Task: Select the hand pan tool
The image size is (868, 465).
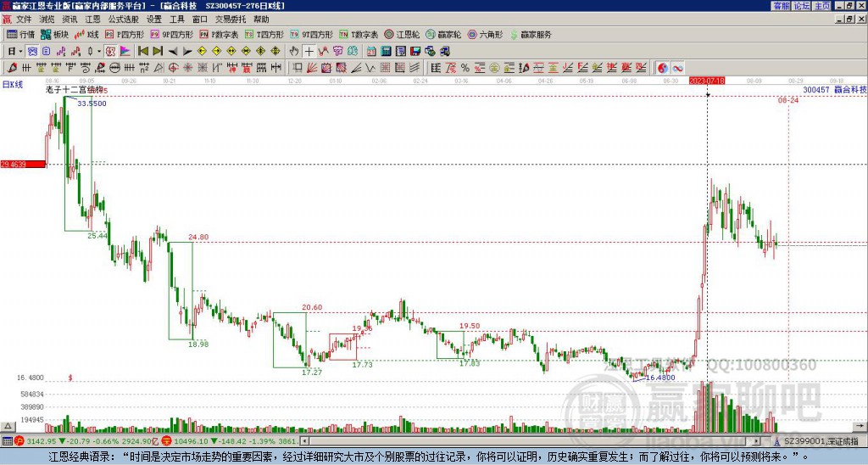Action: (294, 51)
